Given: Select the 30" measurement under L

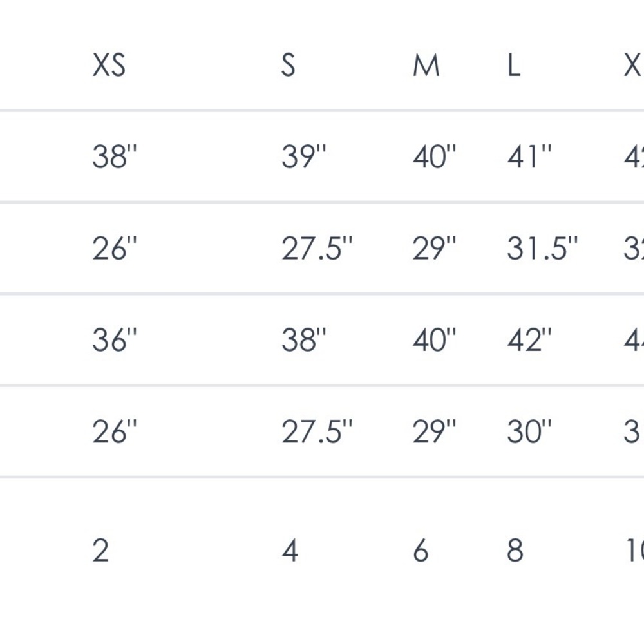Looking at the screenshot, I should [x=529, y=432].
